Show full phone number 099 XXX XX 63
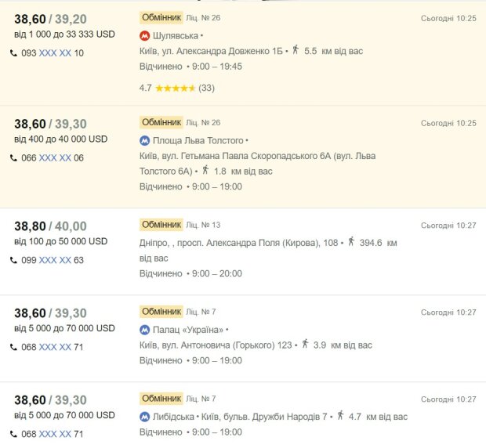Viewport: 486px width, 448px height. 55,260
